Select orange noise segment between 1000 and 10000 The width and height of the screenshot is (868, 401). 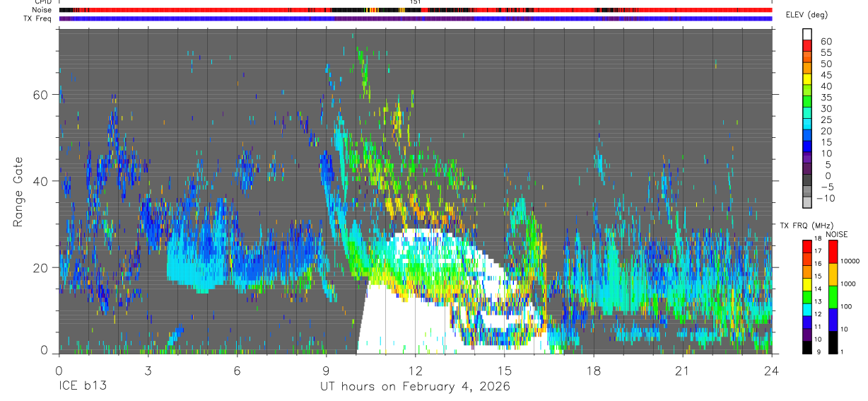[x=833, y=274]
